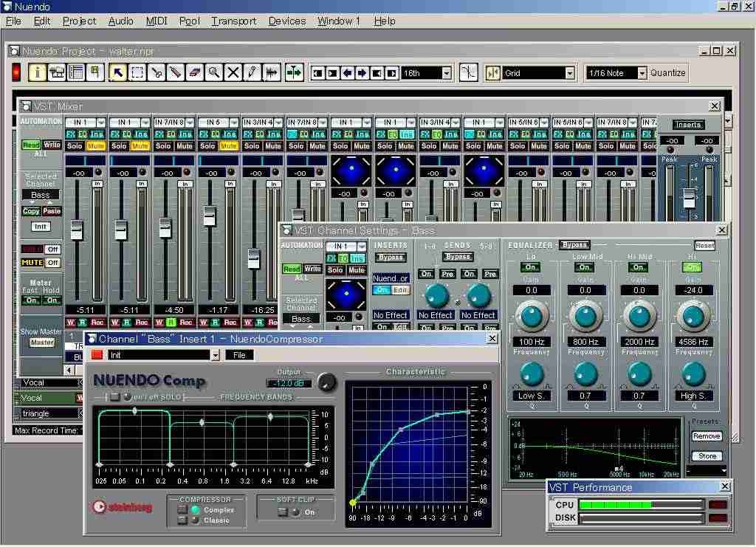The width and height of the screenshot is (756, 547).
Task: Click the blue surround panner in Channel Settings
Action: 346,295
